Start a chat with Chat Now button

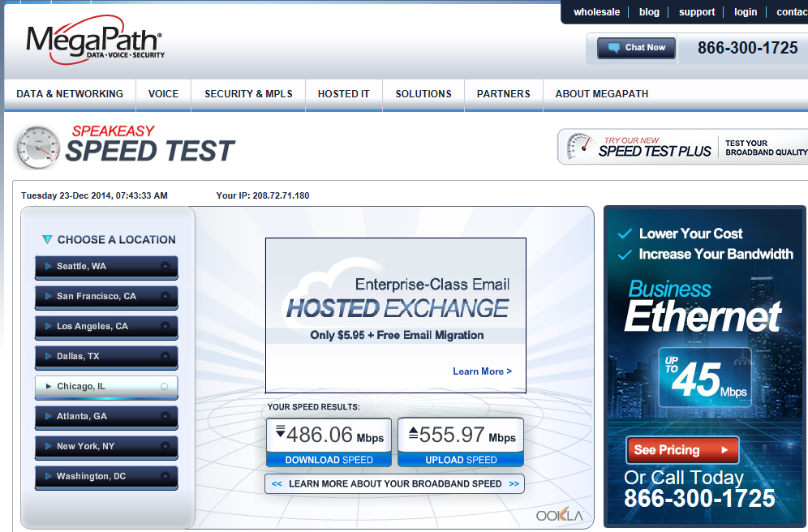coord(636,48)
